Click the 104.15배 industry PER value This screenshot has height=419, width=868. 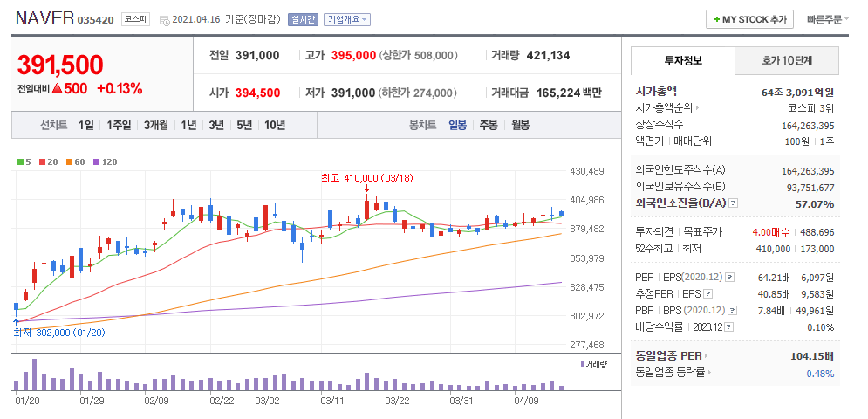812,356
